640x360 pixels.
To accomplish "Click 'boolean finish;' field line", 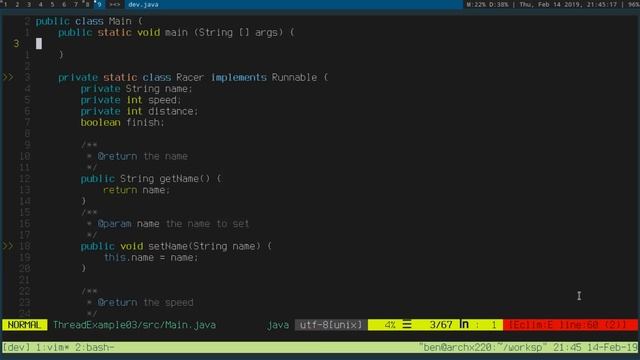I will (x=122, y=122).
